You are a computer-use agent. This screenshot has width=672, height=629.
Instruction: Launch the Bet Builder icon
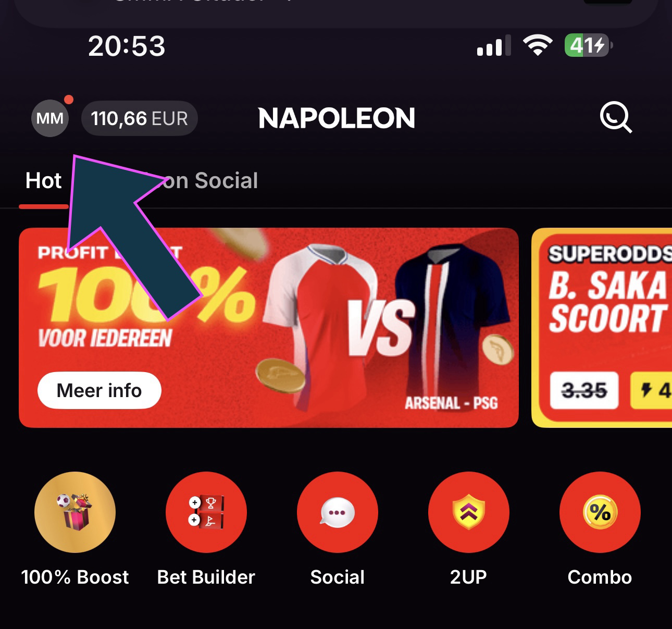pos(206,512)
